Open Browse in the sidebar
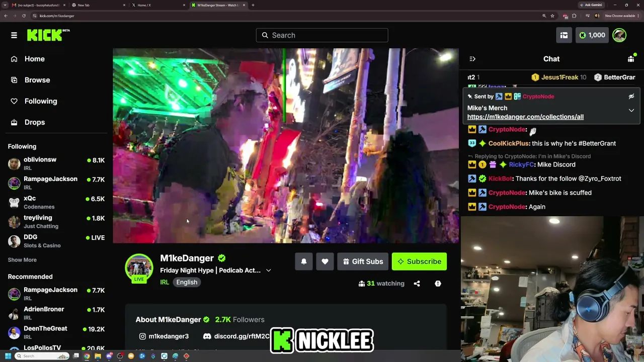Screen dimensions: 644x362 (37, 80)
